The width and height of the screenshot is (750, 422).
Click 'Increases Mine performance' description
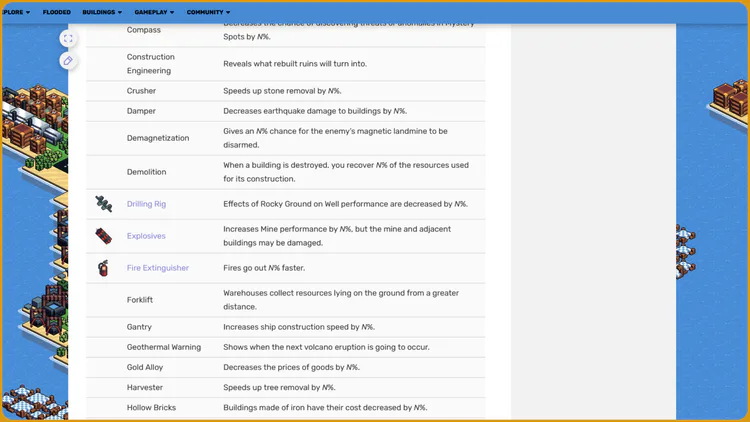[337, 236]
